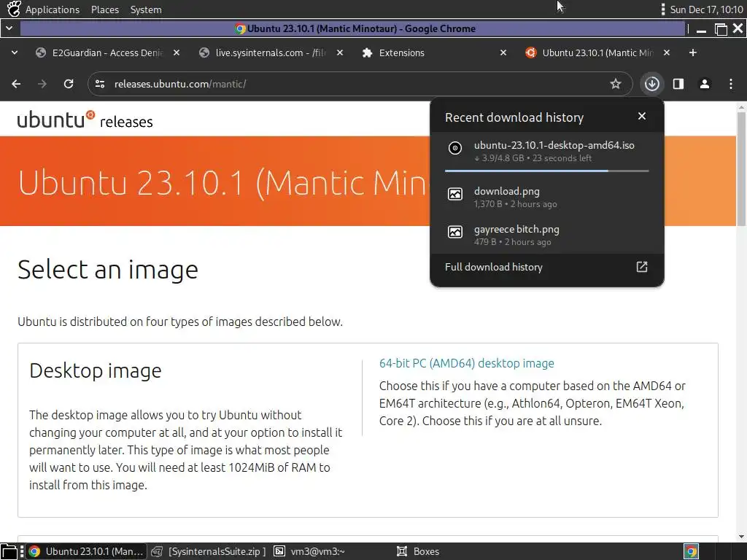Switch to Boxes taskbar window
747x560 pixels.
click(x=418, y=551)
